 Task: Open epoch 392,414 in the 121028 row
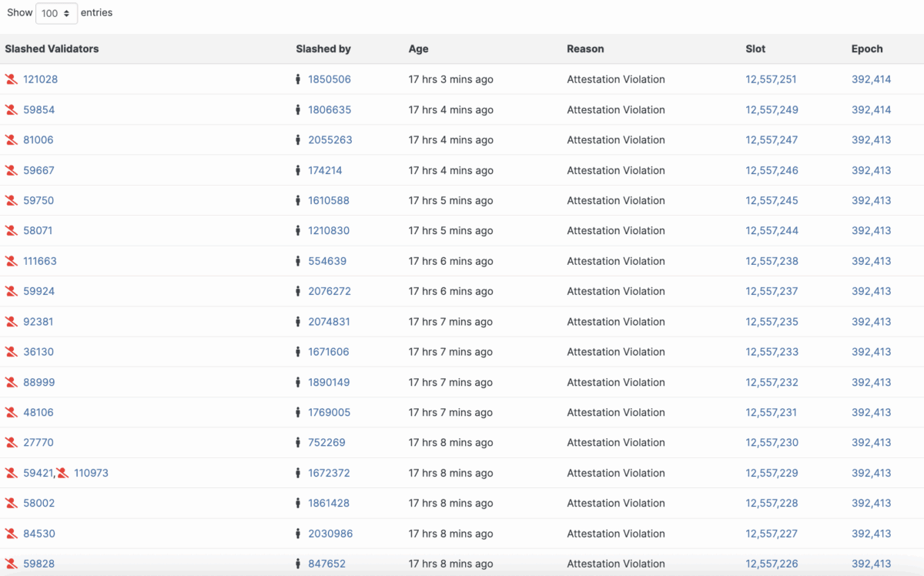871,79
